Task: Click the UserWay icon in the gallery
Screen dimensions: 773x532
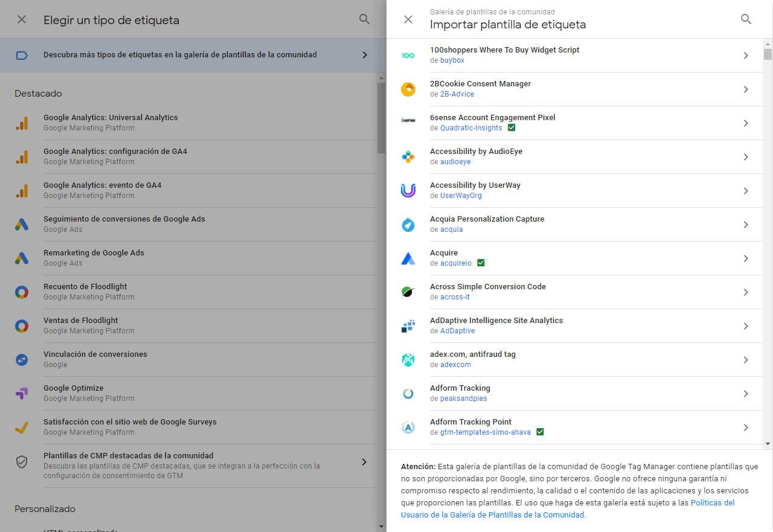Action: pyautogui.click(x=408, y=190)
